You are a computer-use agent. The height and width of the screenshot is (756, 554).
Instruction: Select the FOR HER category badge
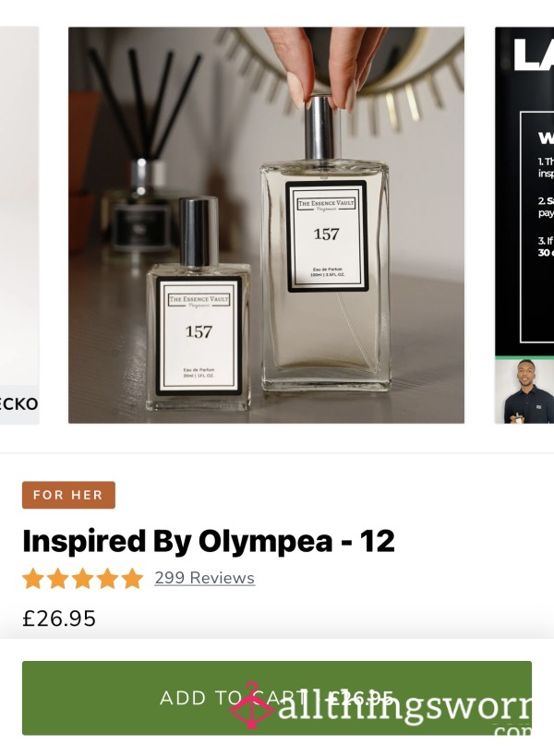[x=68, y=495]
